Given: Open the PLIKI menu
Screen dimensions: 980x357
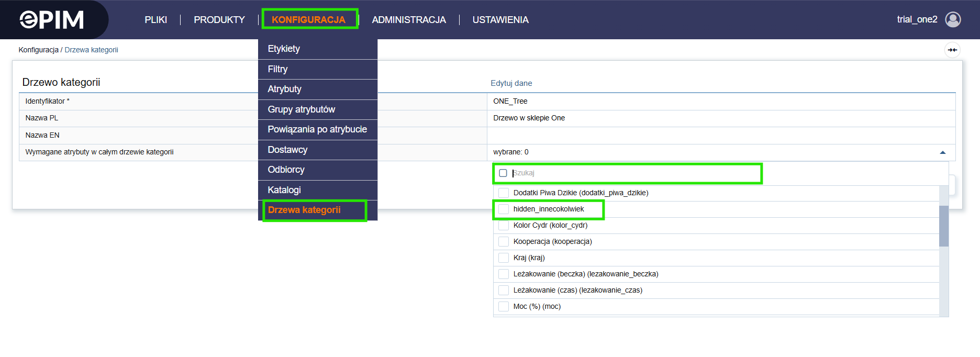Looking at the screenshot, I should tap(156, 20).
